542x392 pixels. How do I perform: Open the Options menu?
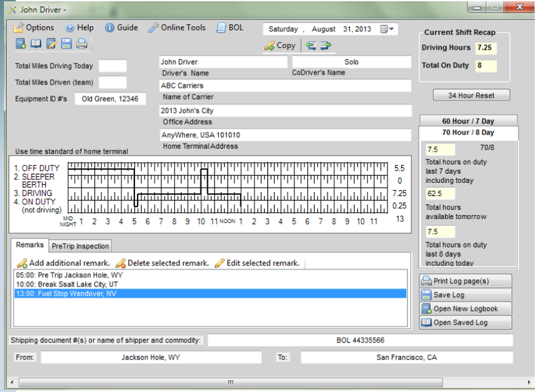pyautogui.click(x=34, y=28)
